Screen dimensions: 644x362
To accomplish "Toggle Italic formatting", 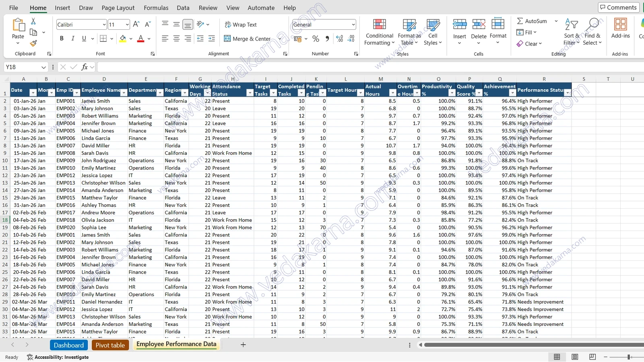I will coord(73,39).
